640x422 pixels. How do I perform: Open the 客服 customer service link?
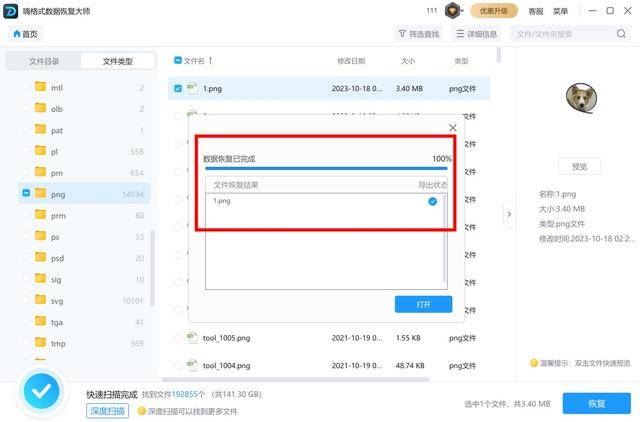coord(536,11)
